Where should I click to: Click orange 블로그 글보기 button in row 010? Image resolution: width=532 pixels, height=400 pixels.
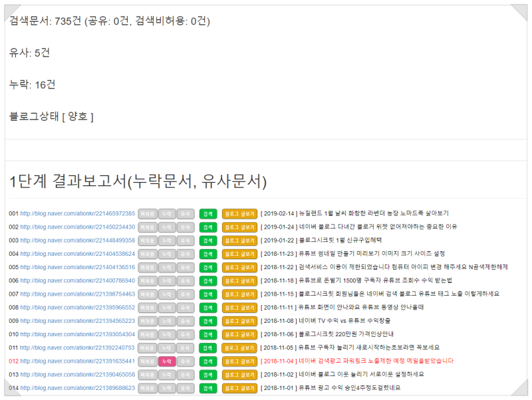(x=239, y=335)
